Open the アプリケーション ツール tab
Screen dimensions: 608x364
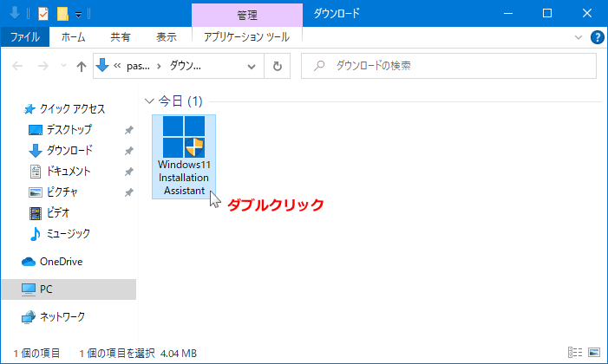coord(246,37)
